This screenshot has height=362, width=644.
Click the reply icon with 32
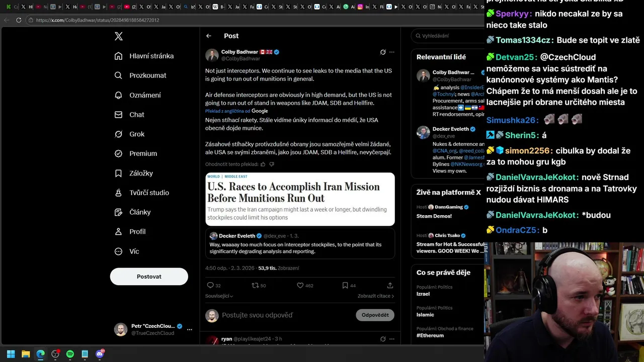click(x=214, y=286)
